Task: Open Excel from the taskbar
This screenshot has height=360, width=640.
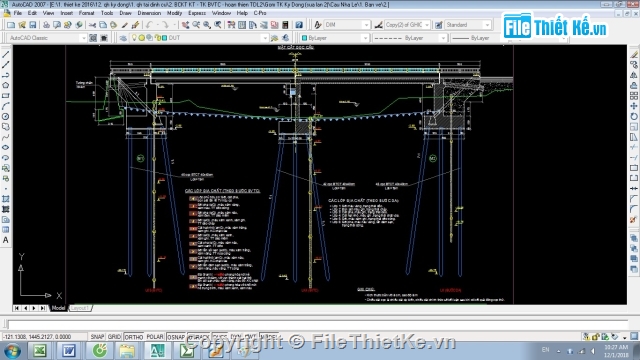Action: click(40, 351)
